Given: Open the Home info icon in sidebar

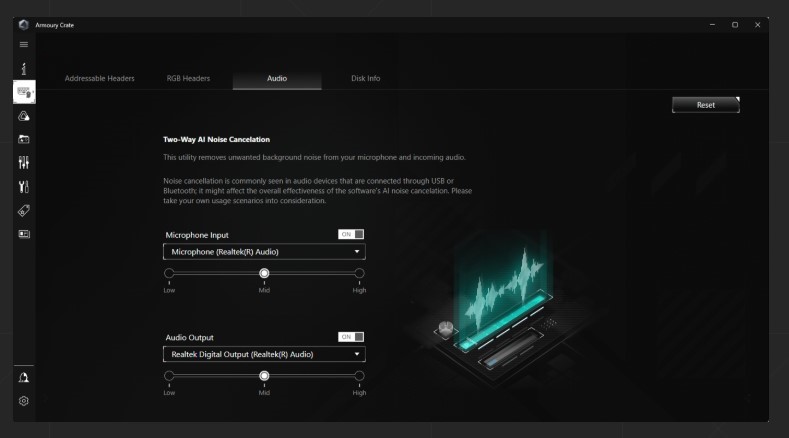Looking at the screenshot, I should (x=24, y=68).
